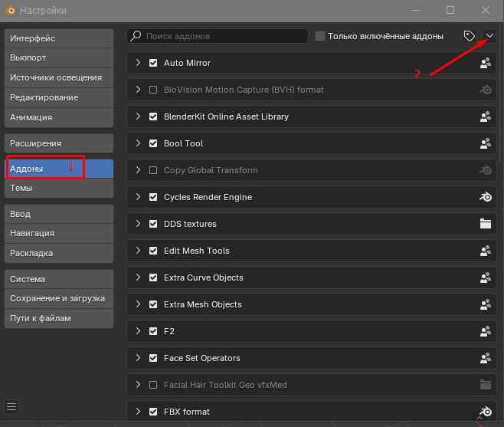Click the community icon on Edit Mesh Tools row
Image resolution: width=504 pixels, height=427 pixels.
pyautogui.click(x=486, y=251)
